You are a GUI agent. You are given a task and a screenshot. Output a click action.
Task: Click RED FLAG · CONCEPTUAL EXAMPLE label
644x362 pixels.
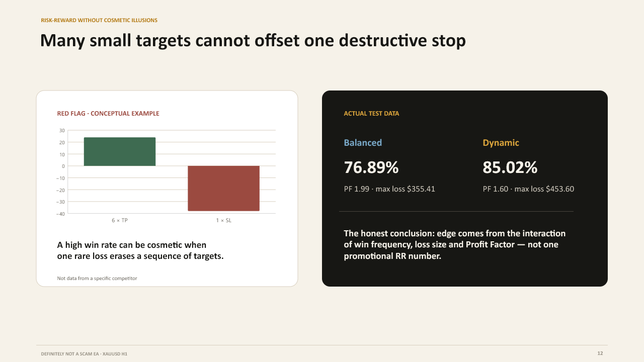click(x=108, y=114)
